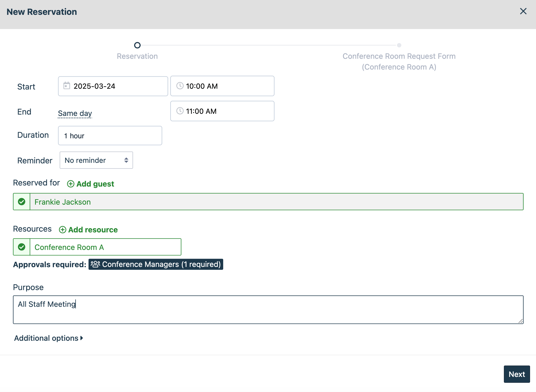Click the Same day end date link
Screen dimensions: 536x392
coord(75,113)
